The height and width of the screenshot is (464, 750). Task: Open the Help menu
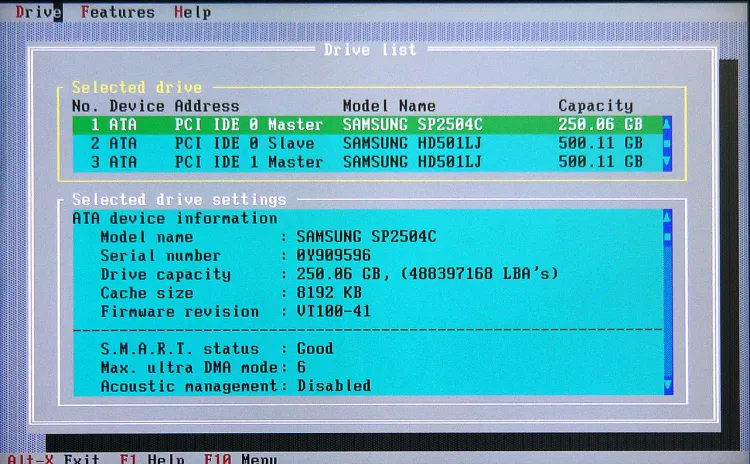192,12
